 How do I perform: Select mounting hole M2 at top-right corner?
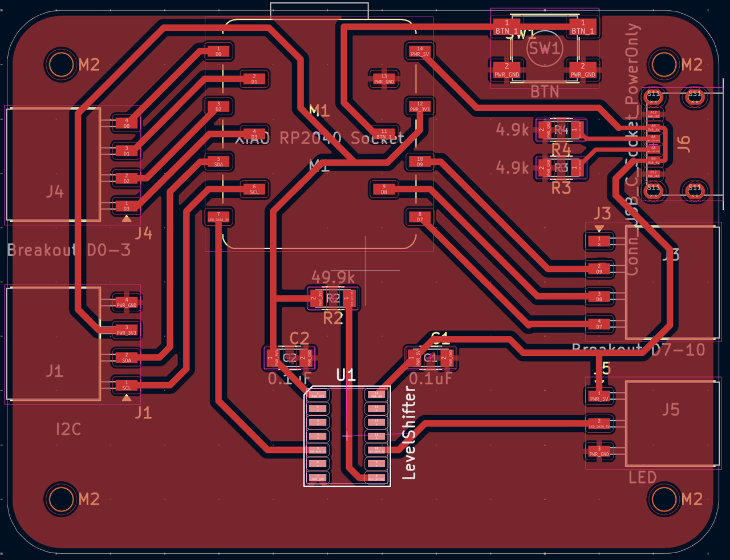point(664,64)
